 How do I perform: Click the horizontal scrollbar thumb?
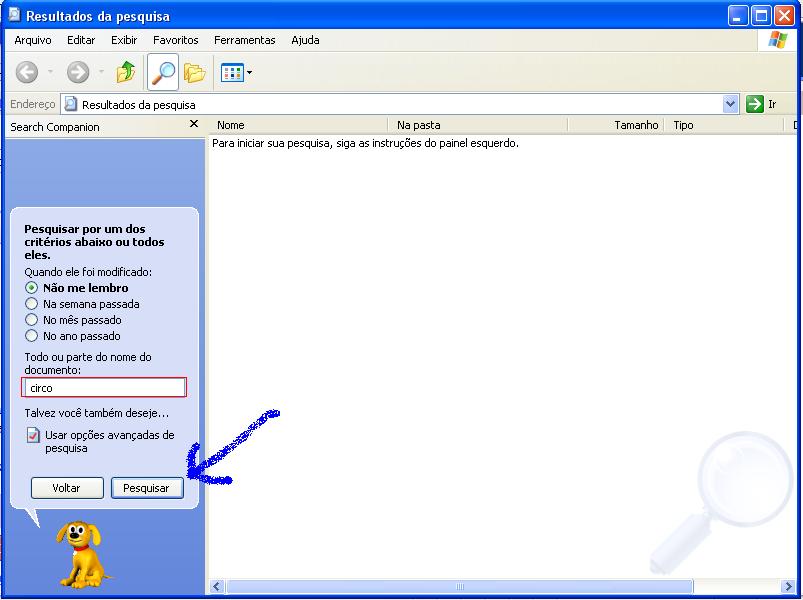459,586
